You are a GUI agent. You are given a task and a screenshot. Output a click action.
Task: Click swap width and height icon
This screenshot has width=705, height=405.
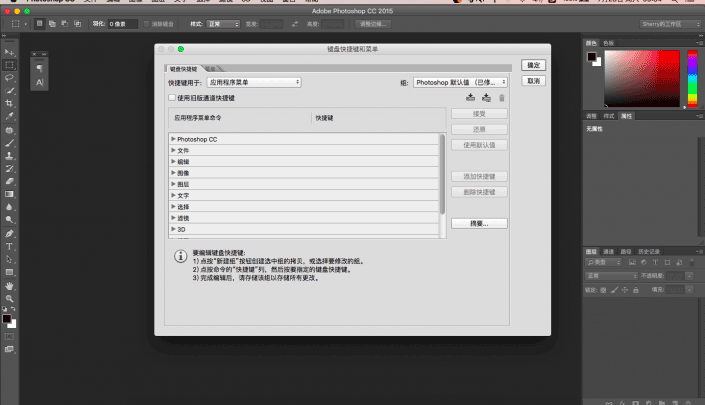[295, 24]
